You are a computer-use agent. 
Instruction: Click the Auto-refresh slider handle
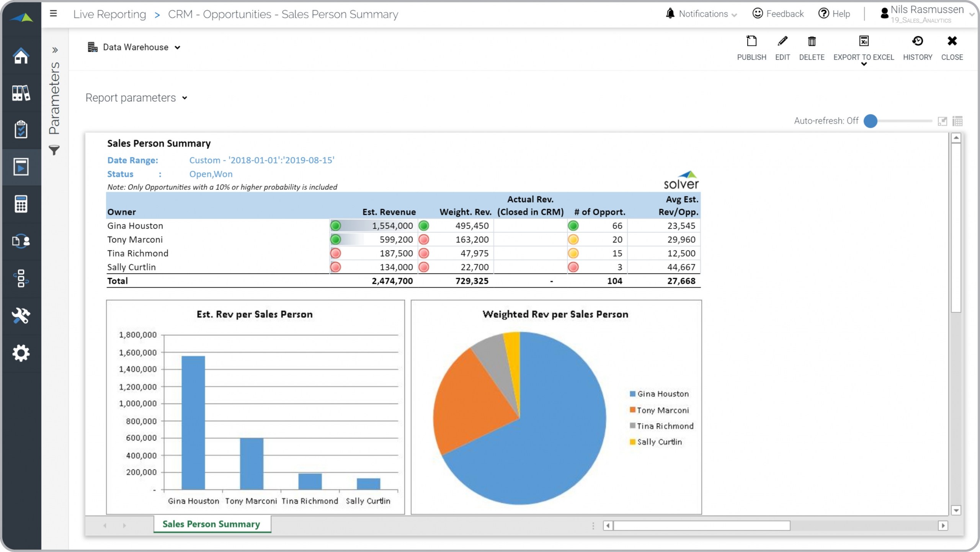(x=871, y=121)
